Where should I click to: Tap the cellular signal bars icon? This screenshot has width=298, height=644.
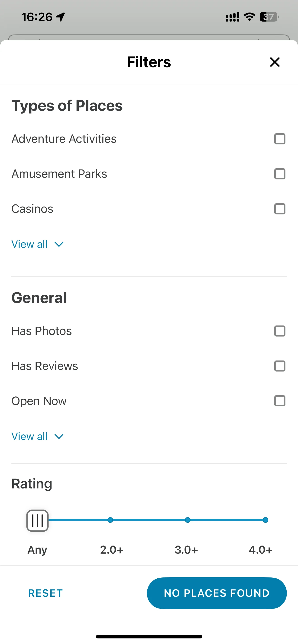tap(233, 17)
